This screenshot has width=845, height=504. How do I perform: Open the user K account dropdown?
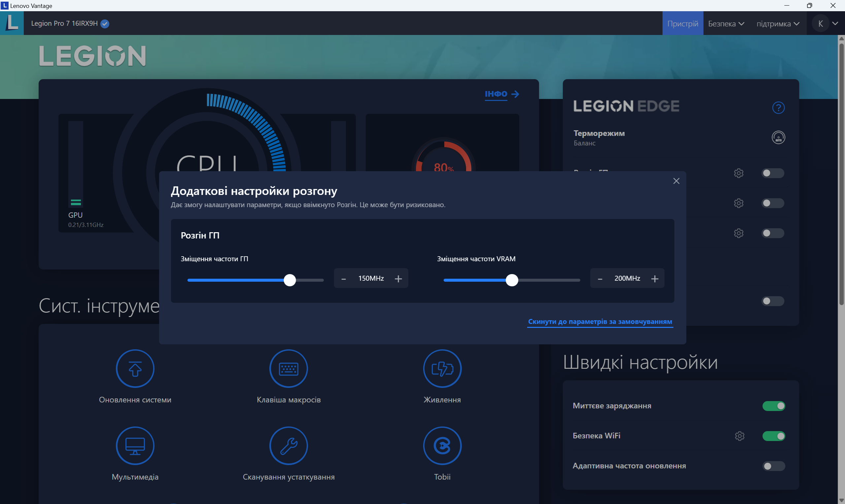pyautogui.click(x=825, y=23)
